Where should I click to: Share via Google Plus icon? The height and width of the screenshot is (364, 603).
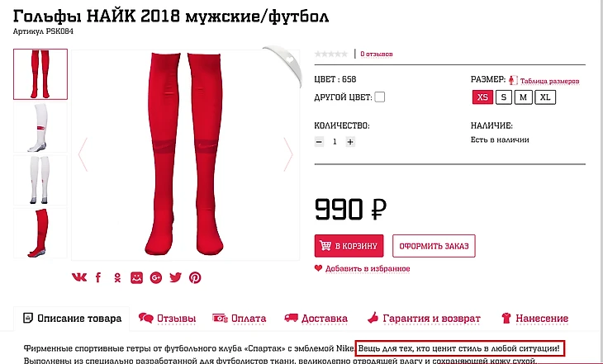[x=156, y=277]
